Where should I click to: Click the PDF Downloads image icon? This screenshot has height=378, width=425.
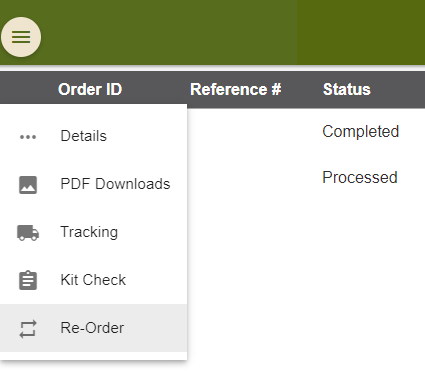point(28,185)
